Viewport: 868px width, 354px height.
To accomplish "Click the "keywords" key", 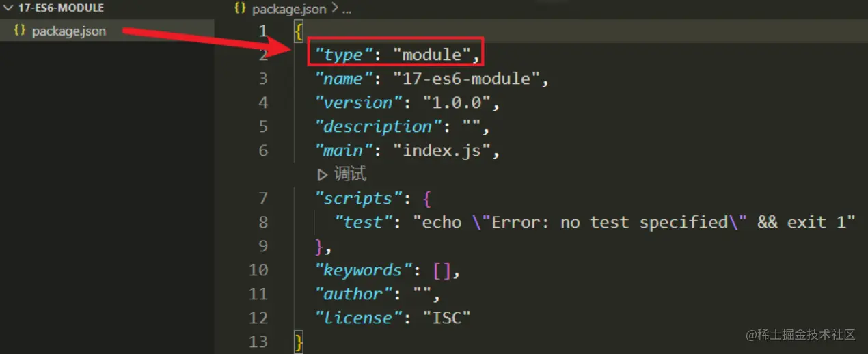I will [x=363, y=271].
